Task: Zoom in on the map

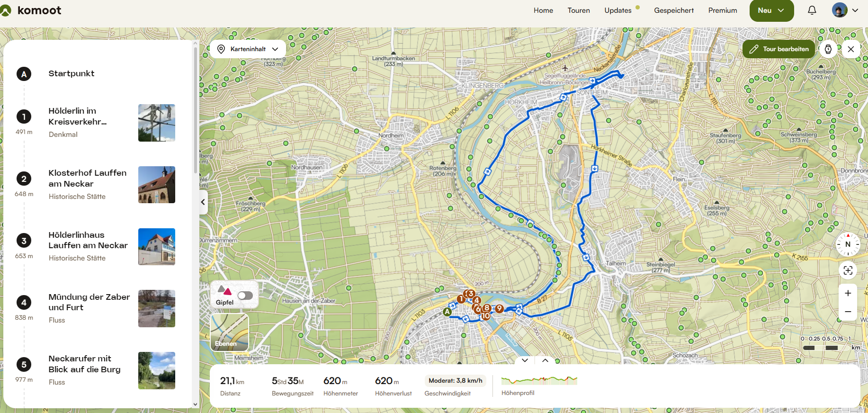Action: [x=848, y=293]
